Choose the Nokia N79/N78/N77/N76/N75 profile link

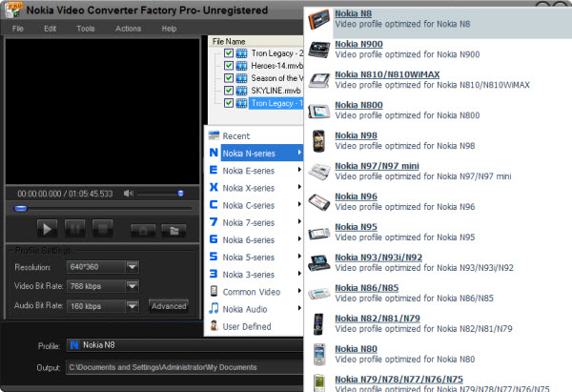click(399, 380)
